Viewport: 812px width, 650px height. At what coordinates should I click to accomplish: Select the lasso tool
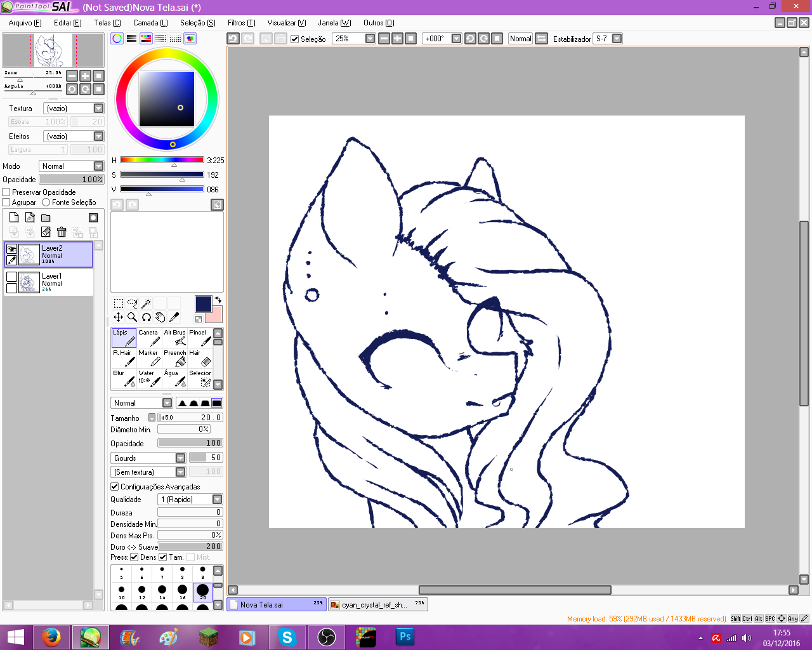coord(132,303)
